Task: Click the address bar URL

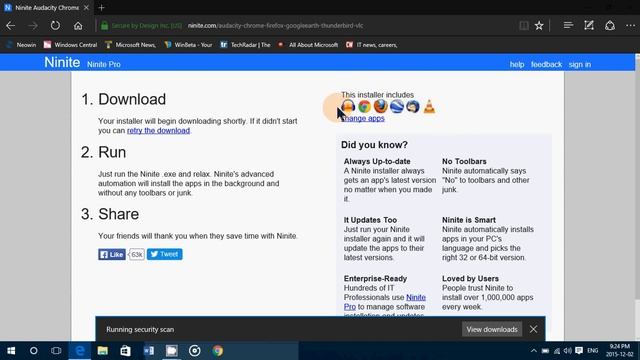Action: [275, 26]
